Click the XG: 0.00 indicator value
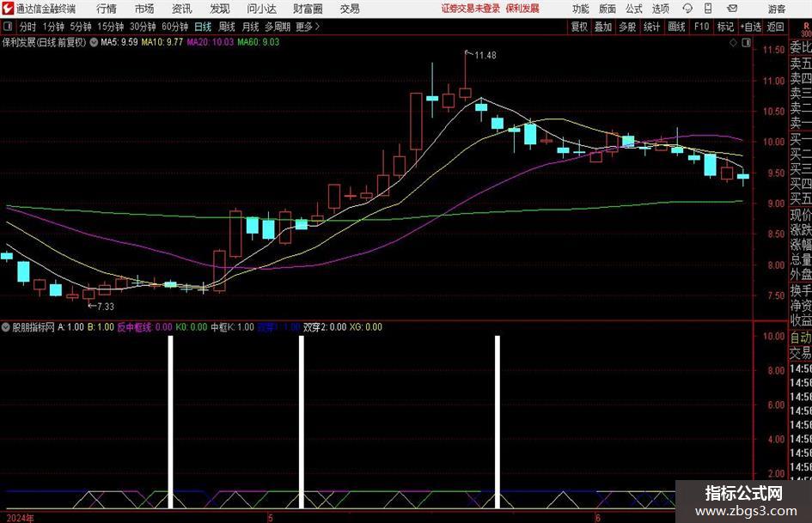Image resolution: width=812 pixels, height=523 pixels. [366, 327]
